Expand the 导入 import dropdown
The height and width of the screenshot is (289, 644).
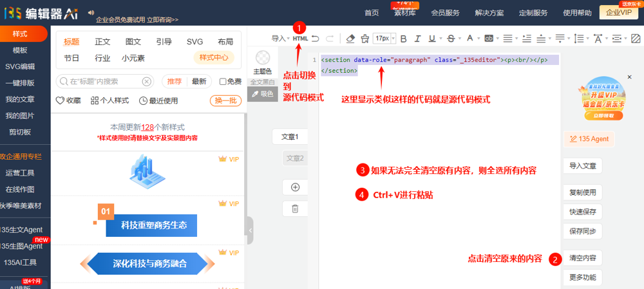point(279,39)
